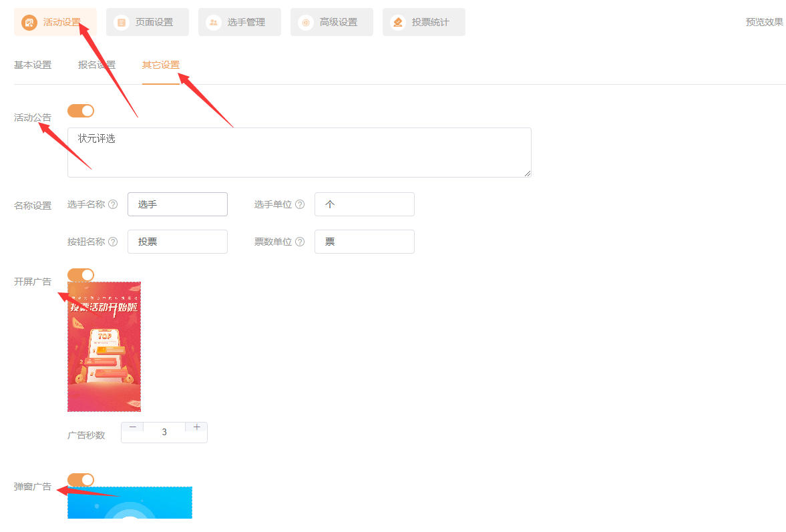This screenshot has height=532, width=786.
Task: Select the 报名设置 sub-tab
Action: click(x=97, y=65)
